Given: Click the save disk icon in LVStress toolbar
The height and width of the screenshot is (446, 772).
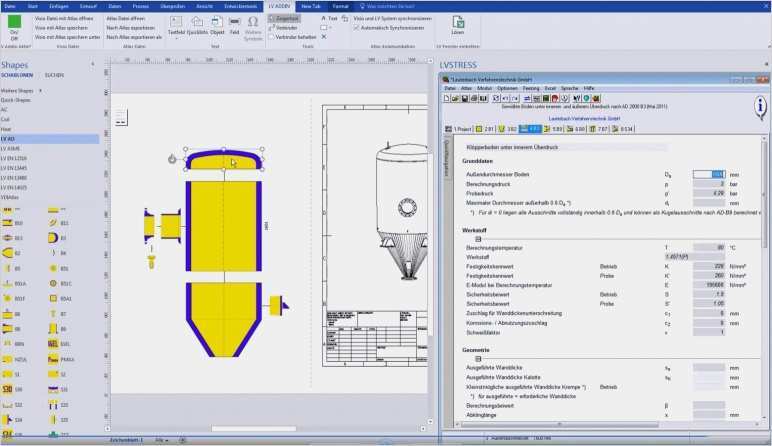Looking at the screenshot, I should coord(465,98).
